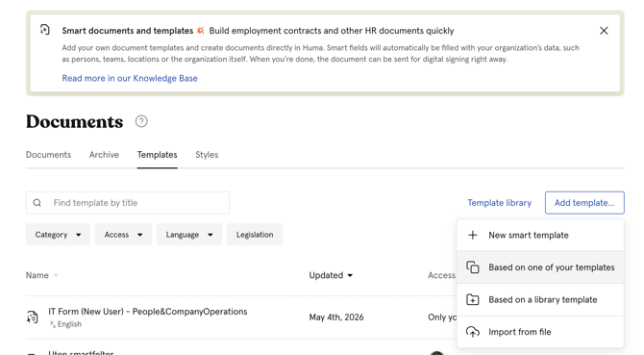Dismiss the Smart documents banner
The width and height of the screenshot is (644, 355).
click(x=604, y=31)
